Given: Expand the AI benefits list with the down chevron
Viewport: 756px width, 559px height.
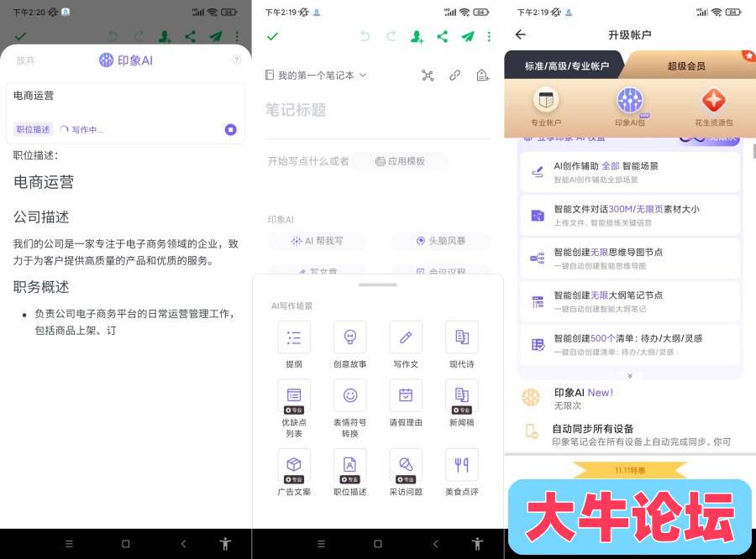Looking at the screenshot, I should point(630,375).
